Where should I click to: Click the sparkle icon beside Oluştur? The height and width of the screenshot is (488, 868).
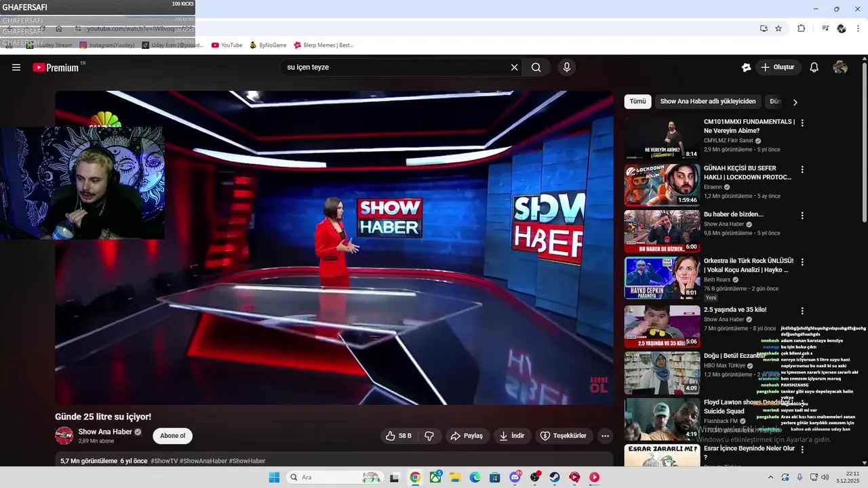pyautogui.click(x=746, y=67)
